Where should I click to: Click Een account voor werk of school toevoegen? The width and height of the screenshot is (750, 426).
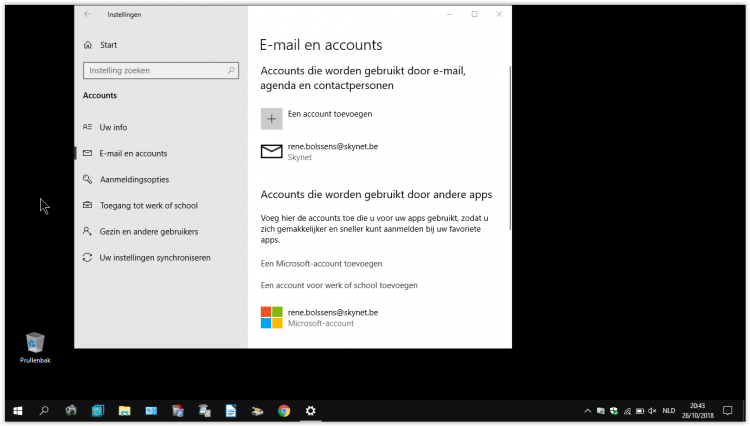click(339, 286)
